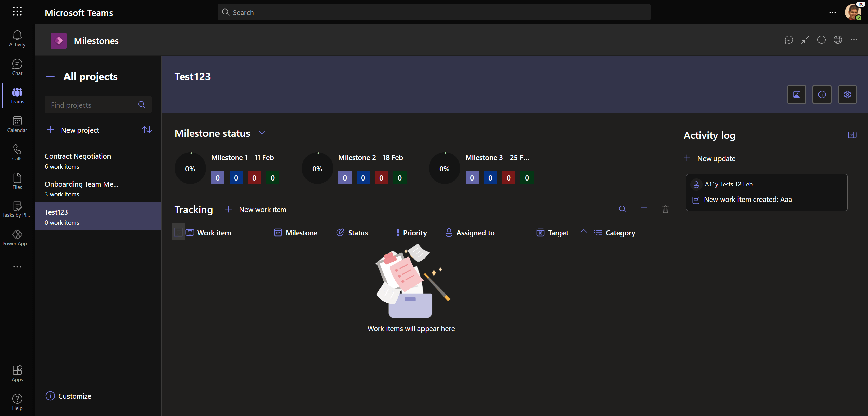Change project cover image icon

[x=796, y=95]
